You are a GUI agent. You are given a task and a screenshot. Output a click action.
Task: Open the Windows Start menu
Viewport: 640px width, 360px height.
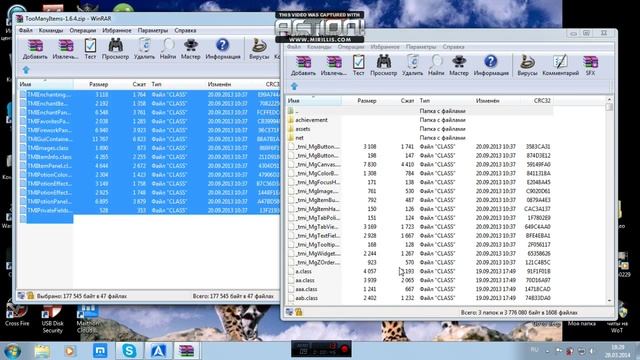[13, 351]
